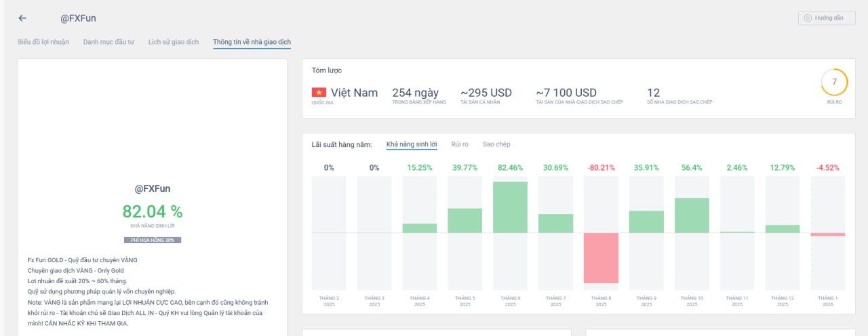
Task: Click the 56.4% percentage label
Action: point(692,167)
